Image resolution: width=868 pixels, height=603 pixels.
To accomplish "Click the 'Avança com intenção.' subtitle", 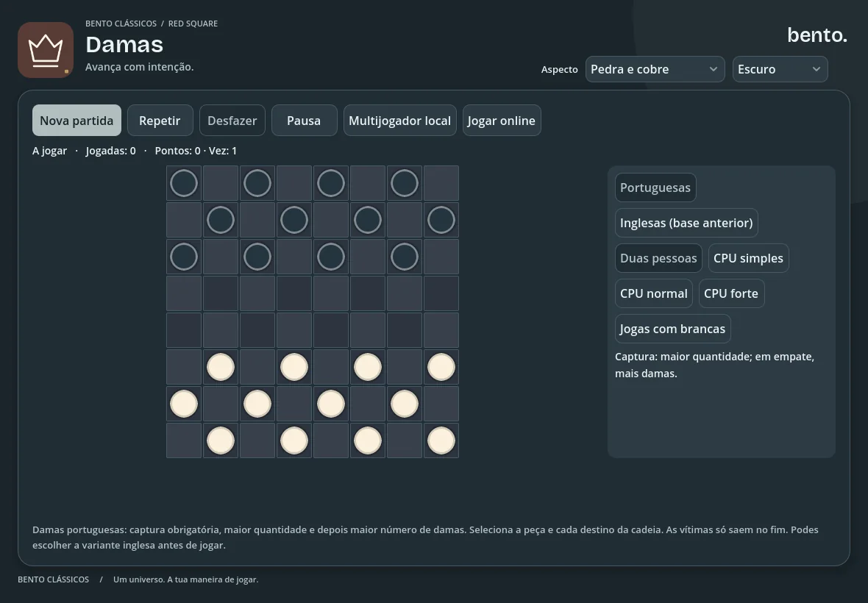I will pyautogui.click(x=140, y=67).
